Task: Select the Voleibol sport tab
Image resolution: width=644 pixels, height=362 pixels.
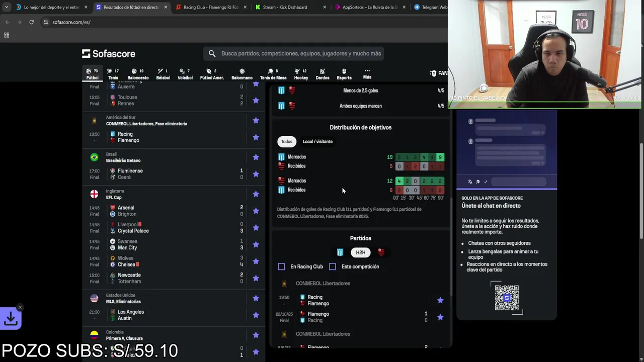Action: (185, 74)
